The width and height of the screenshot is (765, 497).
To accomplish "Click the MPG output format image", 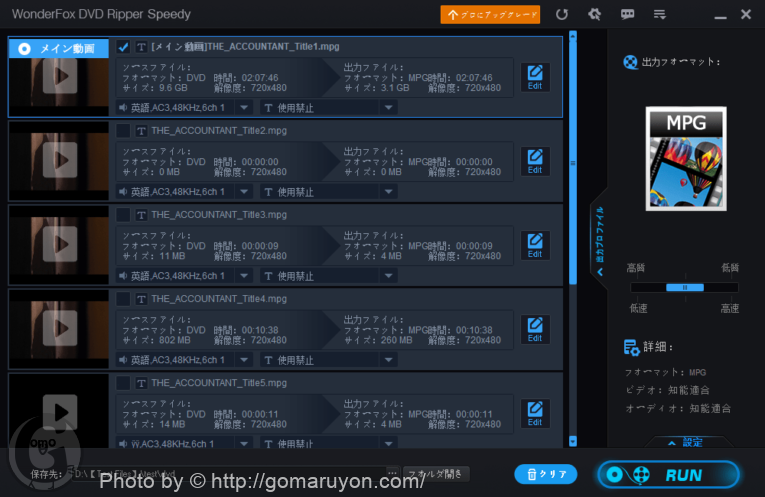I will coord(686,159).
